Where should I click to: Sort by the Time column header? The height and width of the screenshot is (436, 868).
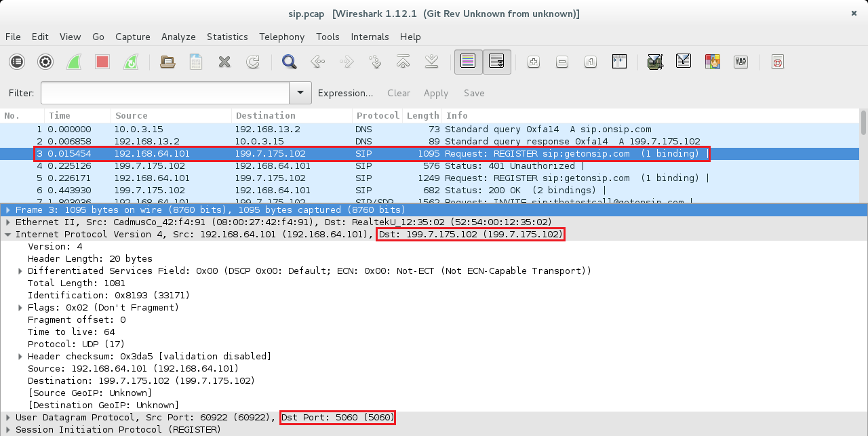[77, 115]
